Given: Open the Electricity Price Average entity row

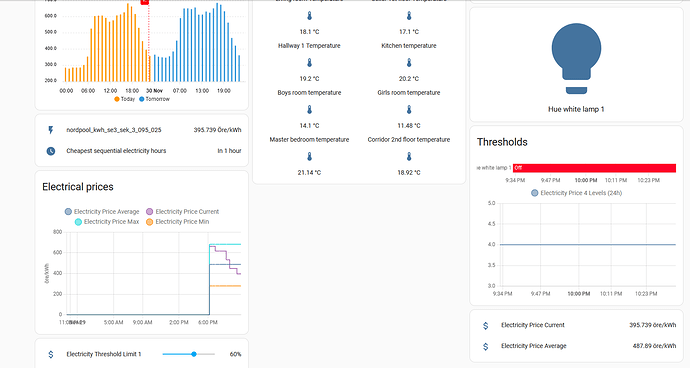Looking at the screenshot, I should 576,346.
